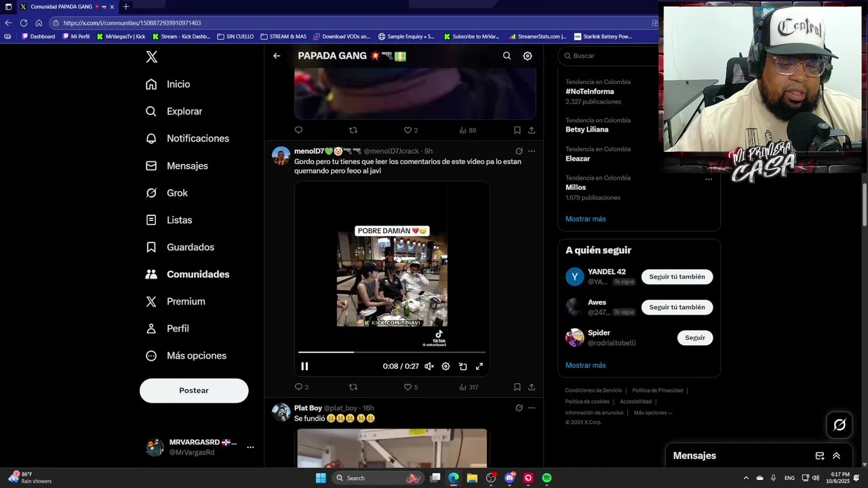Pause the playing video
This screenshot has width=868, height=488.
point(304,366)
